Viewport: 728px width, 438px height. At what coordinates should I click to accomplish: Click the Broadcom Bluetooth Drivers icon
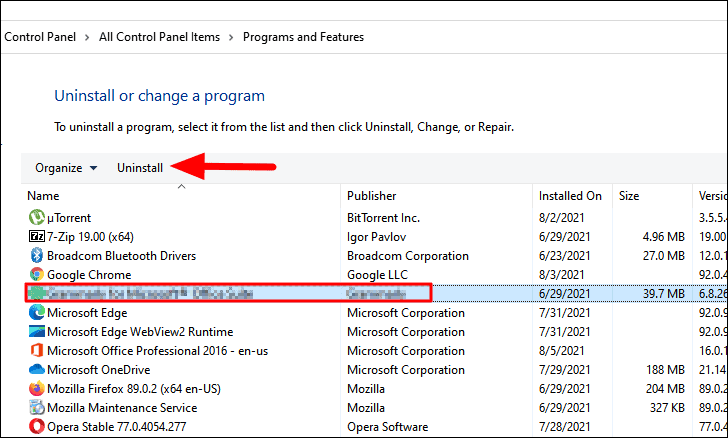click(x=37, y=255)
